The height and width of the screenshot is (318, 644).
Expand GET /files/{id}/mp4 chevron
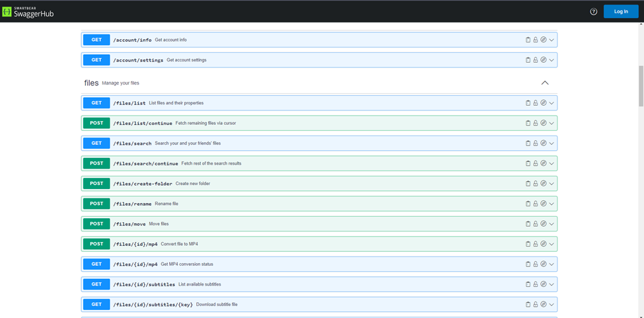point(552,264)
